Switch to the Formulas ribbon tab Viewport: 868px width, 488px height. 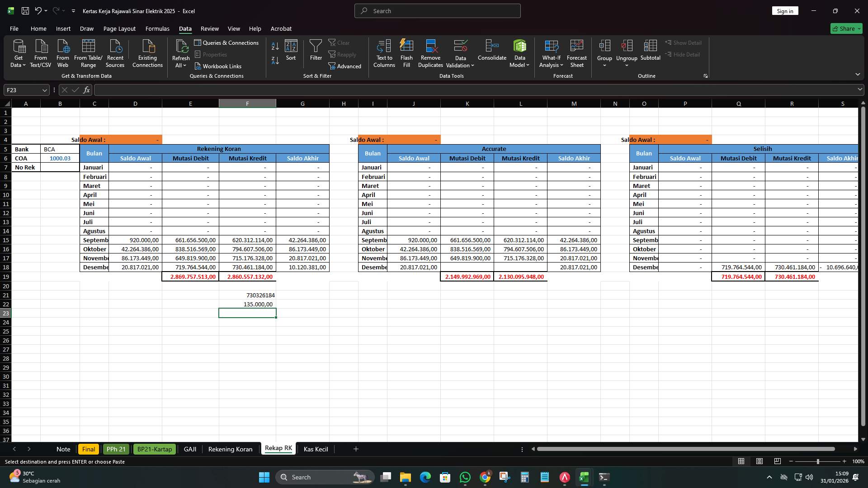click(x=157, y=28)
